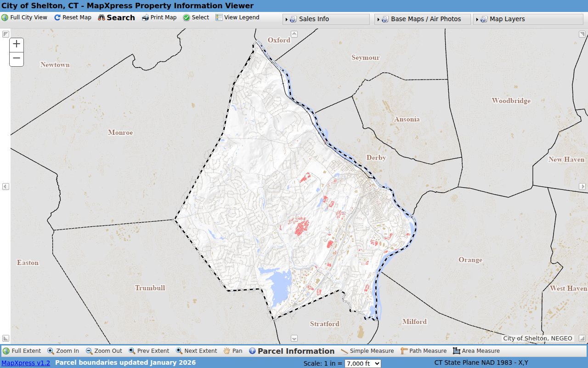
Task: Click the Stratford town label
Action: 325,324
